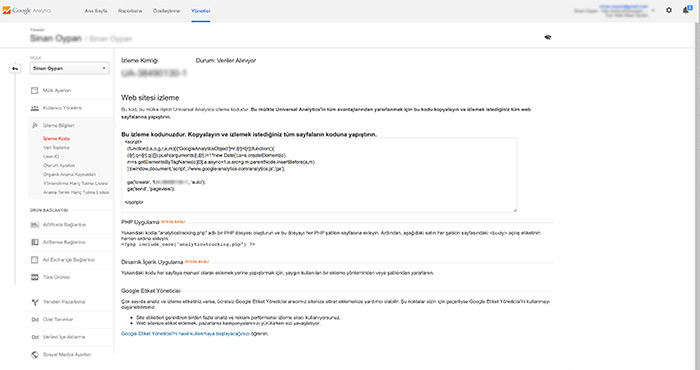Open İzleme Kodu submenu item
This screenshot has height=370, width=700.
56,139
